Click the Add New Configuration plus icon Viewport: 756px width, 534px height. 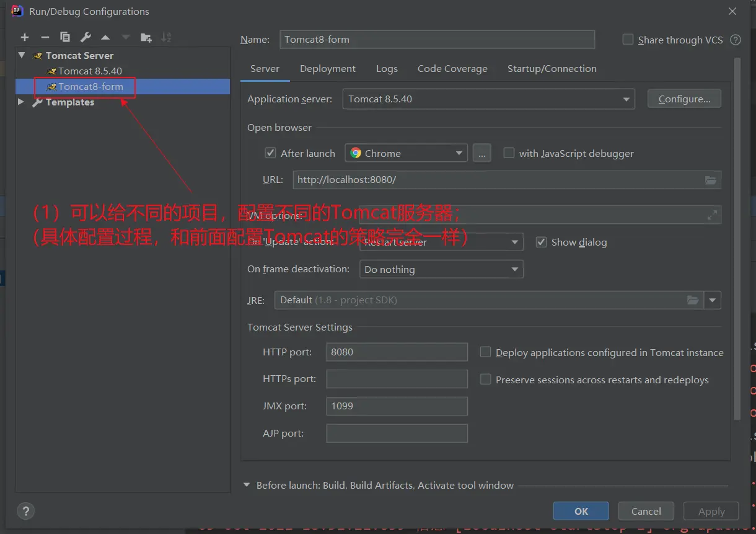[x=25, y=38]
